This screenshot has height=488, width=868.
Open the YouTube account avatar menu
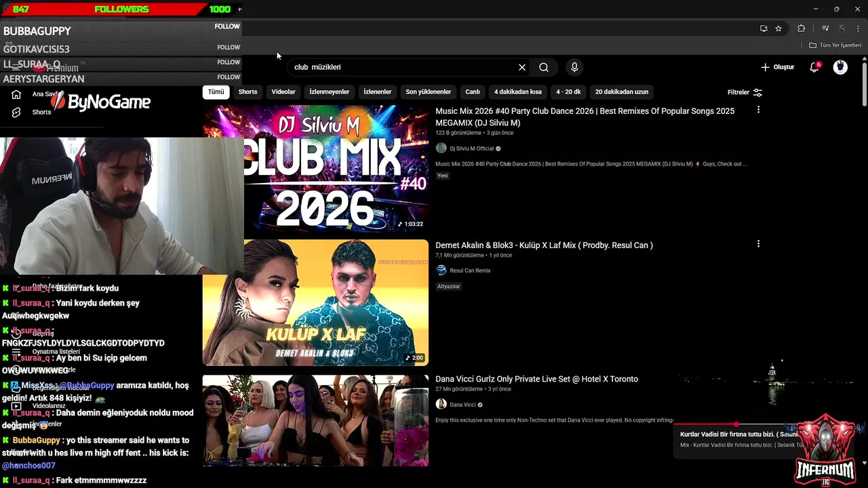tap(840, 67)
